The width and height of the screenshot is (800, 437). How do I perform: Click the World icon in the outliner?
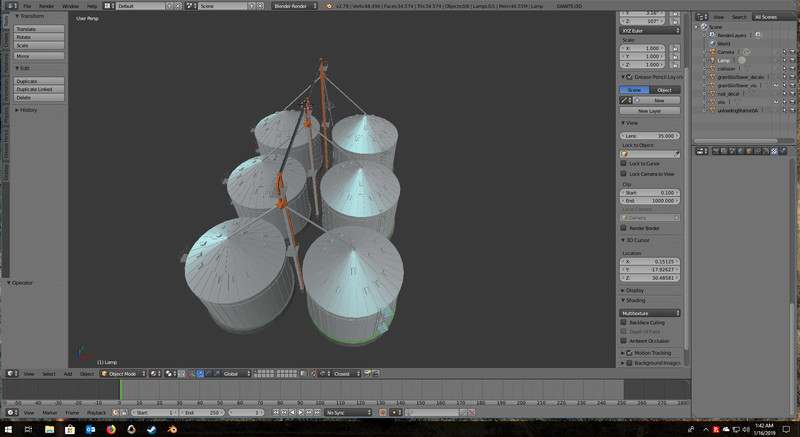712,43
